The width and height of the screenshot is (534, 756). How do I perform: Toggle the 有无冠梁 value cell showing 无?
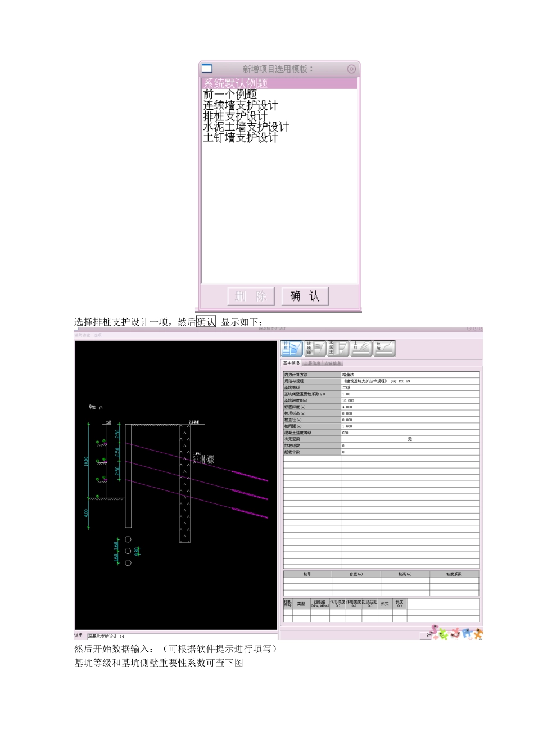410,439
